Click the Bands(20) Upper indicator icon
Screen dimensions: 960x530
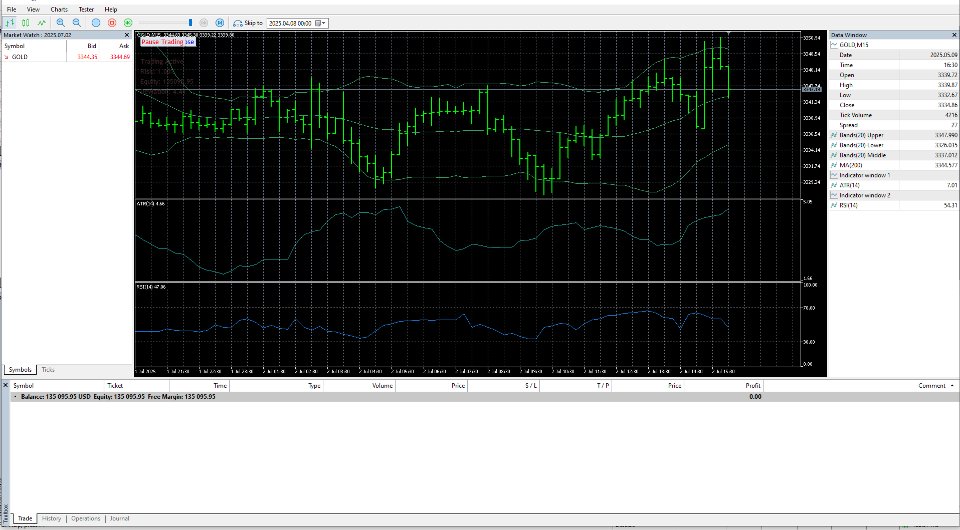pyautogui.click(x=833, y=135)
